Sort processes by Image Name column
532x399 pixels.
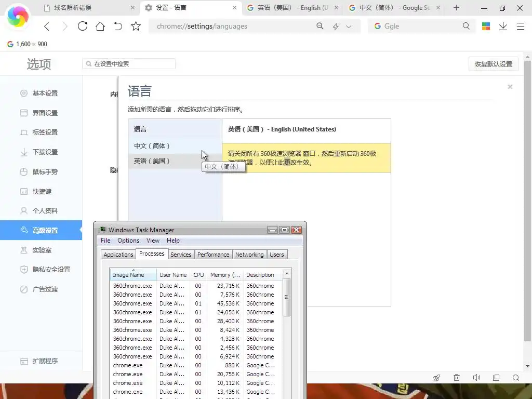click(x=133, y=275)
